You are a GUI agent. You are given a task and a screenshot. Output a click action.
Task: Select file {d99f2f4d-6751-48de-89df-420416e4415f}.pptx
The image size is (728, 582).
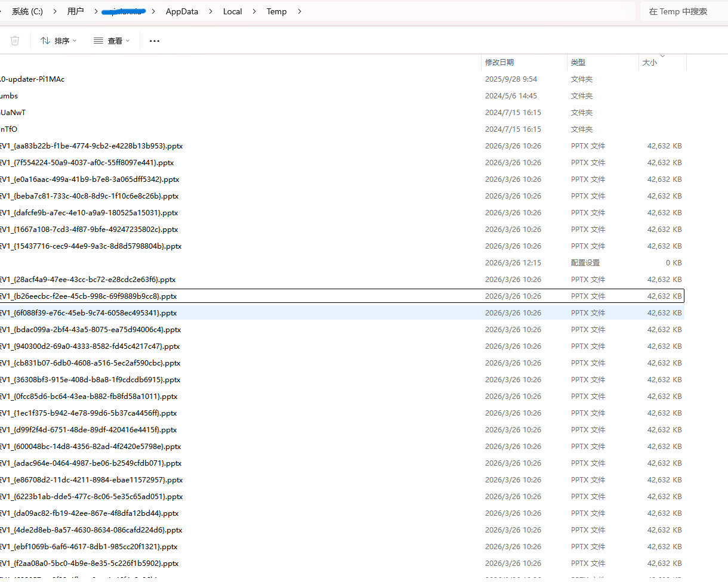click(x=342, y=429)
